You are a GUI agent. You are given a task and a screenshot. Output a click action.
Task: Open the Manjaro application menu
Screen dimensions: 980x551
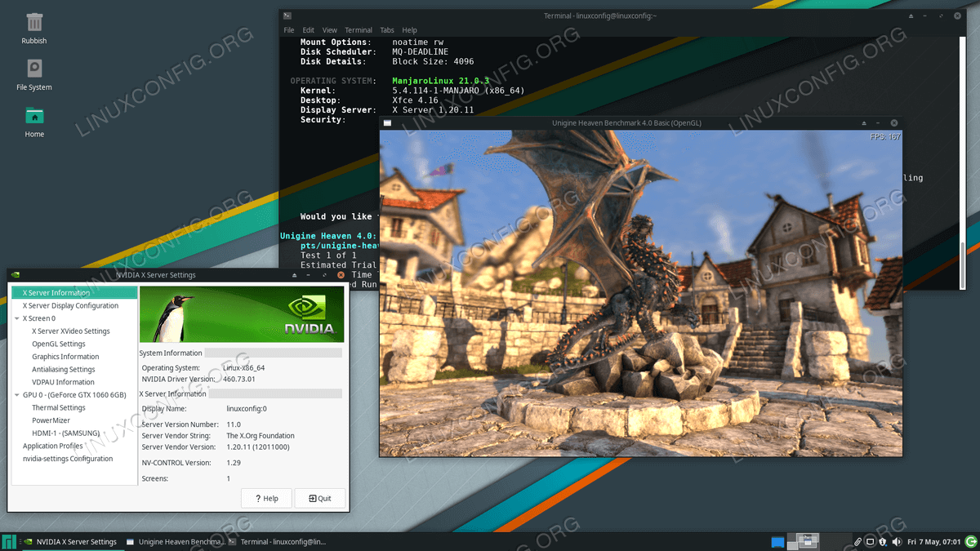9,541
